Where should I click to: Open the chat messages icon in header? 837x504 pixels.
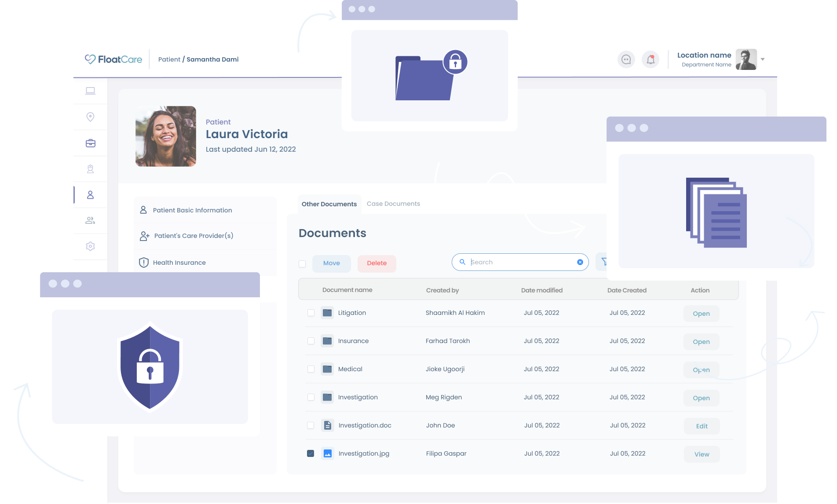click(x=626, y=59)
